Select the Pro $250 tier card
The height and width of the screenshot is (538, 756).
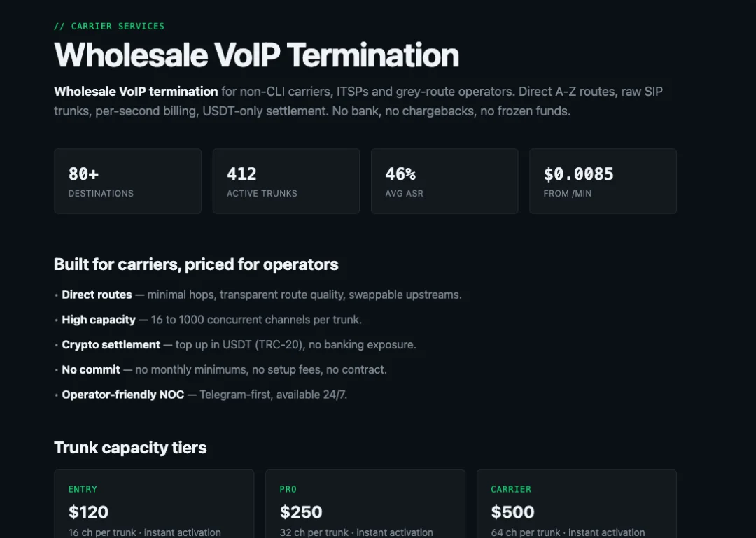365,504
